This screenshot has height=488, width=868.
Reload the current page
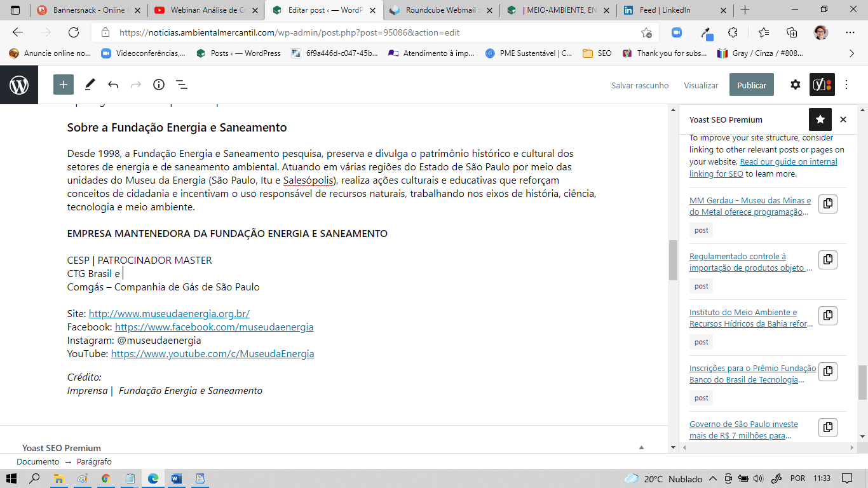(x=74, y=32)
